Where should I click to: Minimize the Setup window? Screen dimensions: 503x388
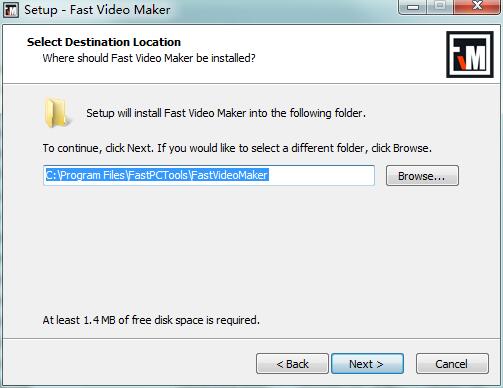click(x=412, y=6)
